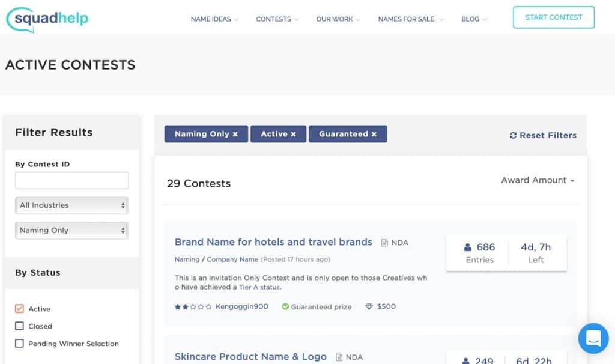615x364 pixels.
Task: Click the $500 prize amount
Action: click(x=386, y=306)
